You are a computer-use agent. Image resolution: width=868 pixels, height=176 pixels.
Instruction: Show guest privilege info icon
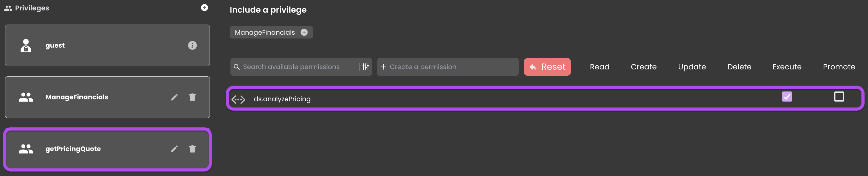pyautogui.click(x=193, y=45)
